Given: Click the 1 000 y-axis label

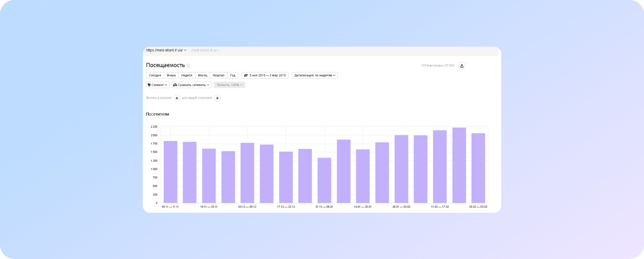Looking at the screenshot, I should (154, 169).
